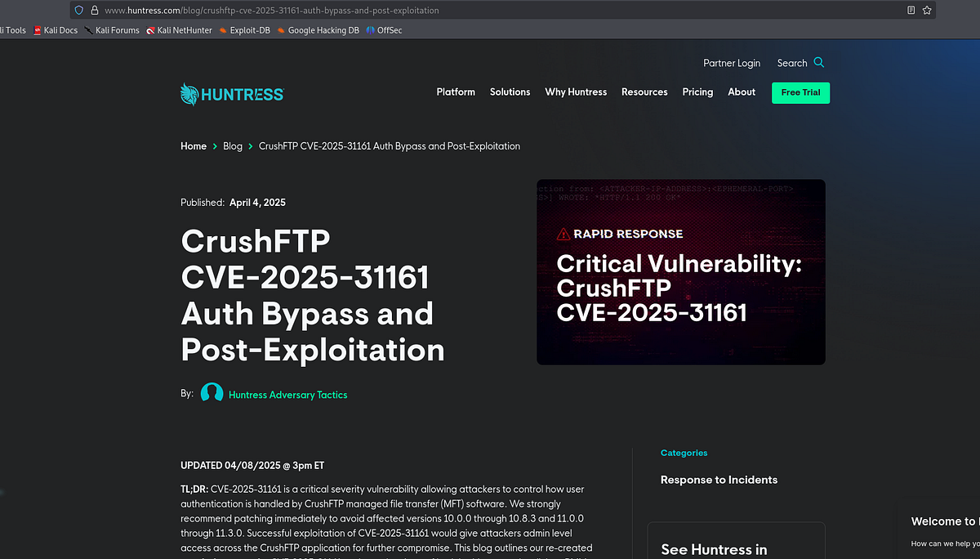The width and height of the screenshot is (980, 559).
Task: Click the Response to Incidents category
Action: (x=719, y=480)
